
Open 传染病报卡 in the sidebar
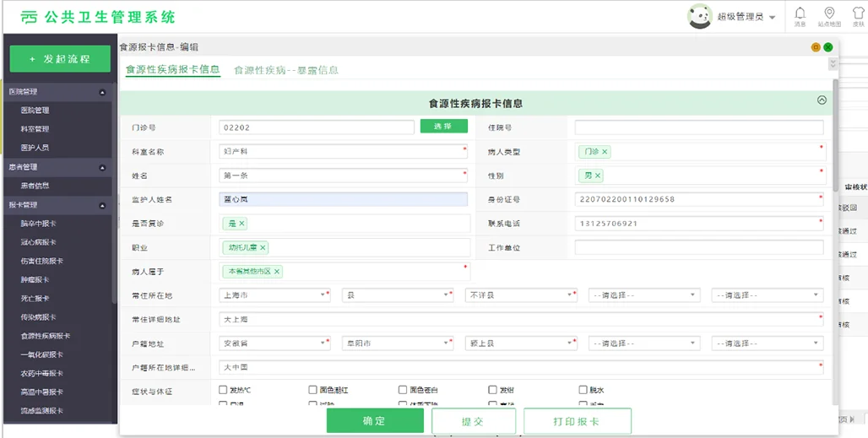[38, 316]
